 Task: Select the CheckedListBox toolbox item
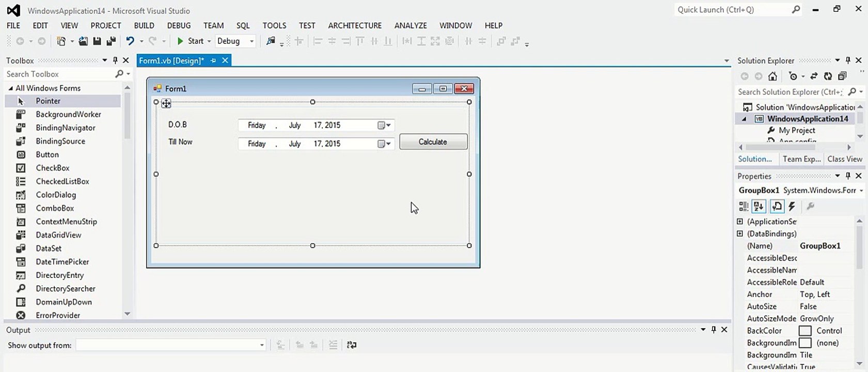coord(62,181)
